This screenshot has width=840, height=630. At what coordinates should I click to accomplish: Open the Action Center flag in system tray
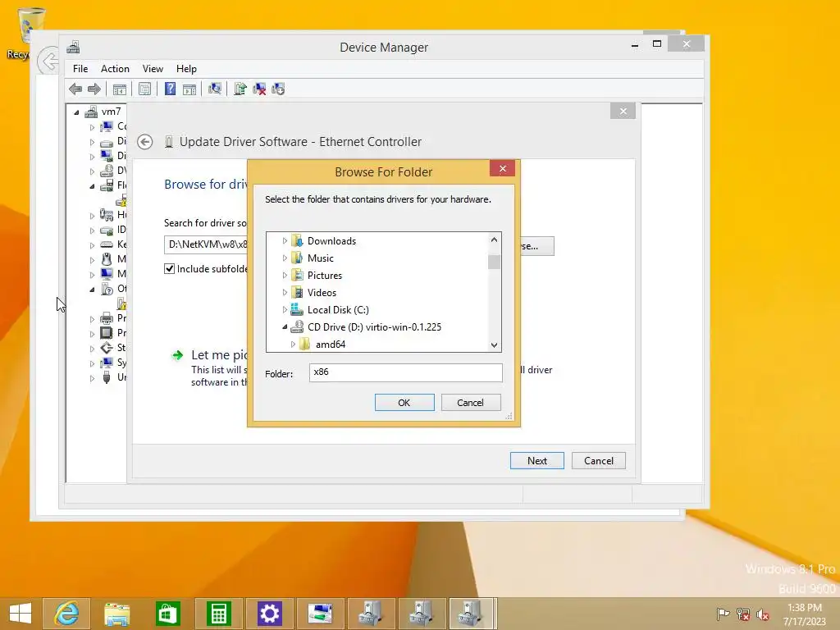coord(724,614)
